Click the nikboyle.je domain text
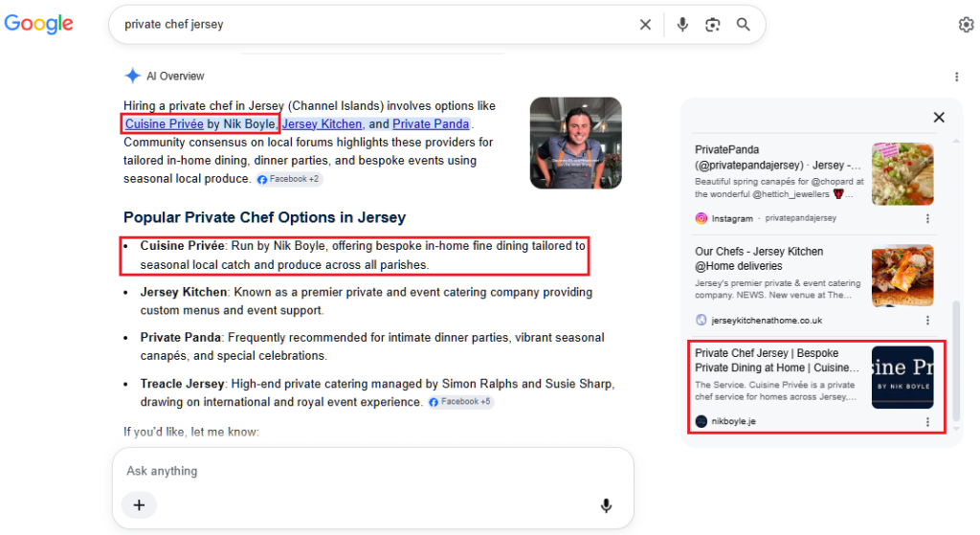 [x=733, y=421]
